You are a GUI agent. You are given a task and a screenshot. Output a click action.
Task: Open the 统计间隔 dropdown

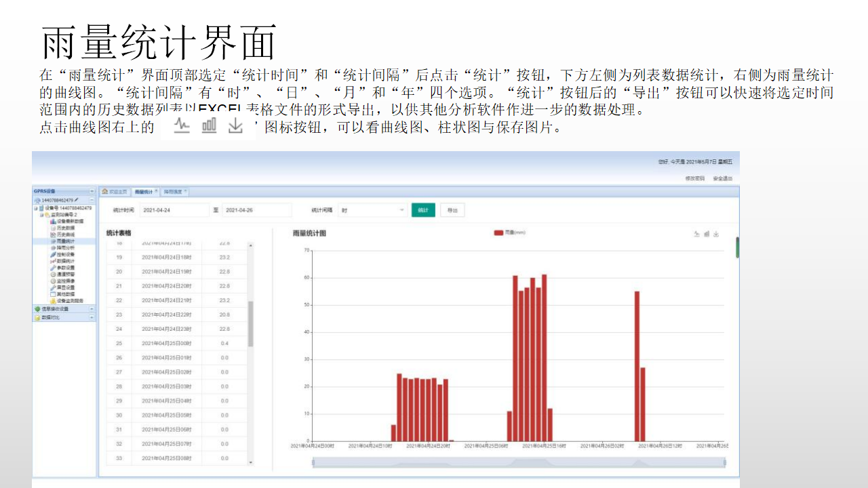tap(373, 210)
